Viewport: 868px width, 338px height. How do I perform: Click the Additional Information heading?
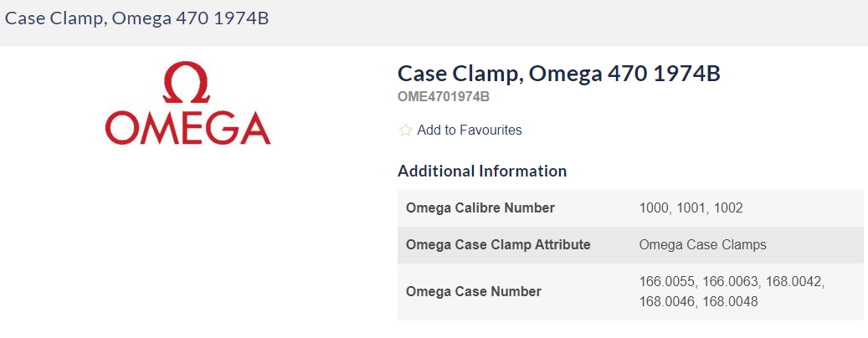pyautogui.click(x=482, y=172)
